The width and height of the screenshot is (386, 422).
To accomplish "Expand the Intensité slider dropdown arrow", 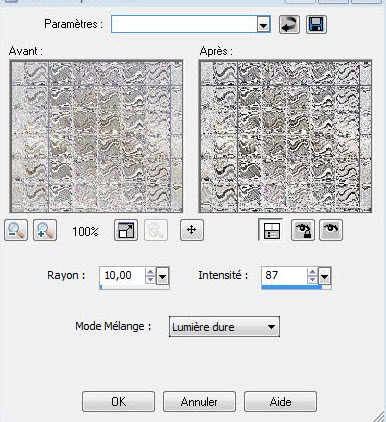I will (324, 276).
